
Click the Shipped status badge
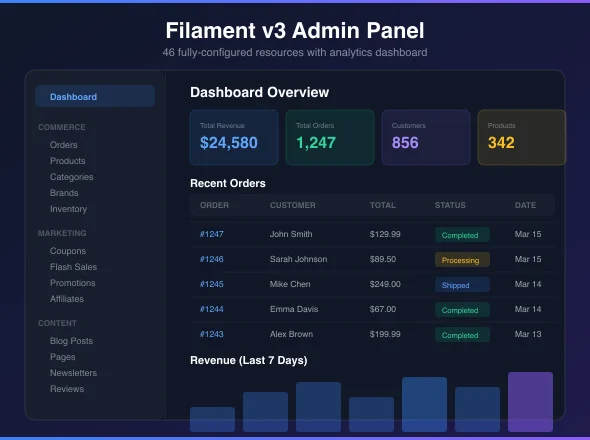coord(462,285)
